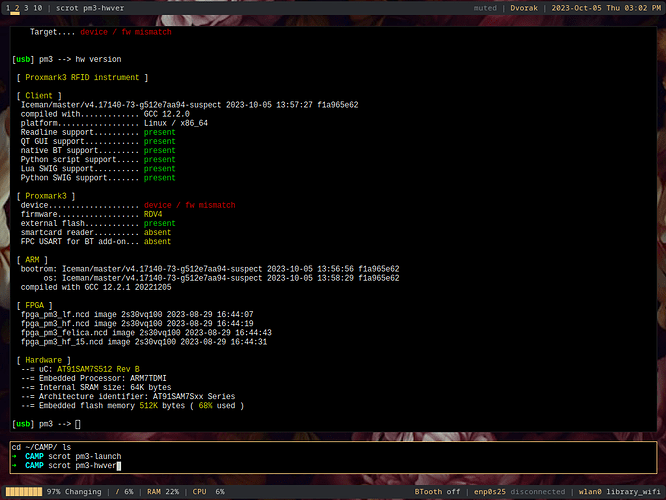Viewport: 666px width, 500px height.
Task: Switch to workspace 10 in the bar
Action: (37, 8)
